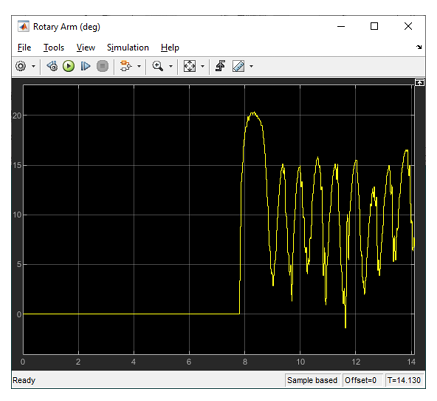Viewport: 437px width, 401px height.
Task: Open the View menu
Action: 86,48
